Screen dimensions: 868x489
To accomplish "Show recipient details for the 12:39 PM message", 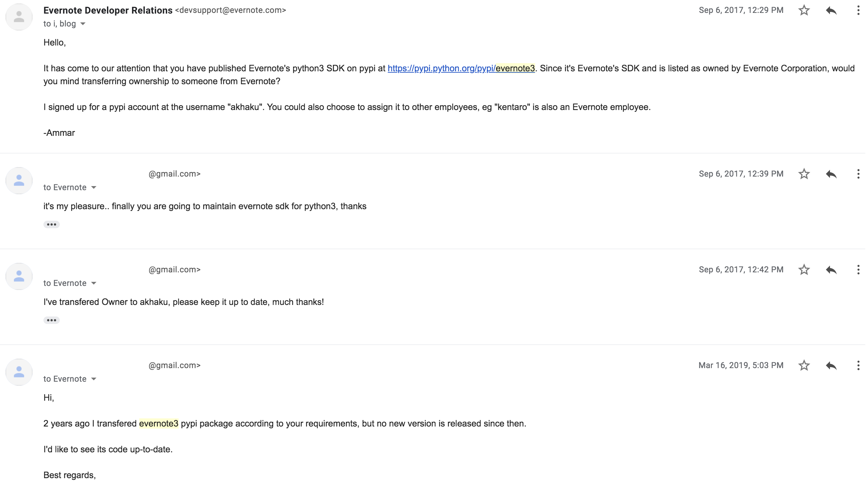I will (94, 187).
